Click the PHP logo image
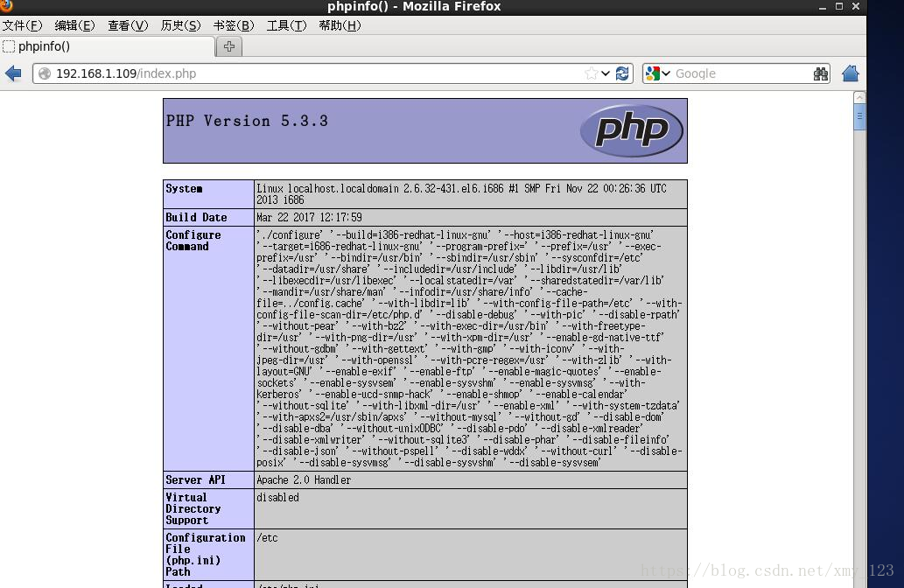The width and height of the screenshot is (904, 588). [x=631, y=130]
